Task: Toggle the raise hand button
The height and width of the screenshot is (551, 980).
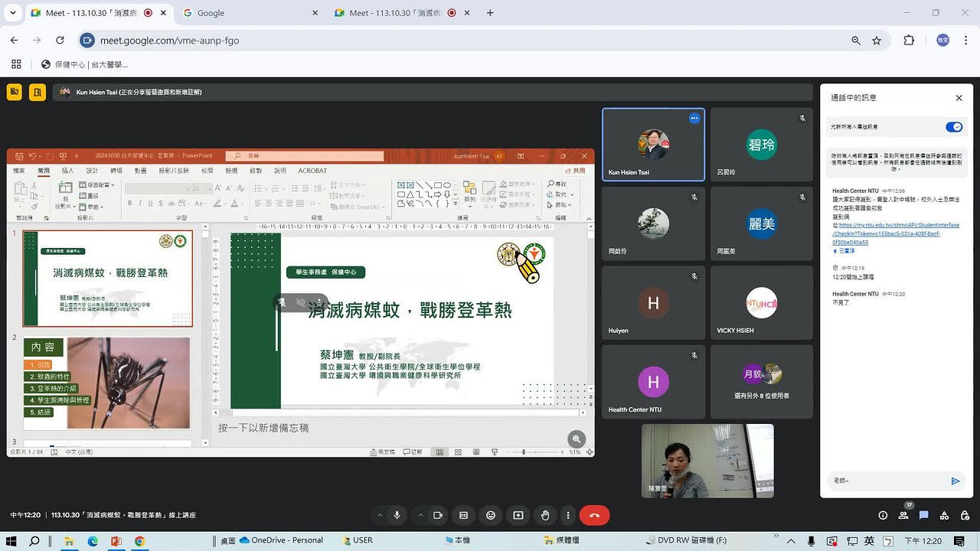Action: pos(545,515)
